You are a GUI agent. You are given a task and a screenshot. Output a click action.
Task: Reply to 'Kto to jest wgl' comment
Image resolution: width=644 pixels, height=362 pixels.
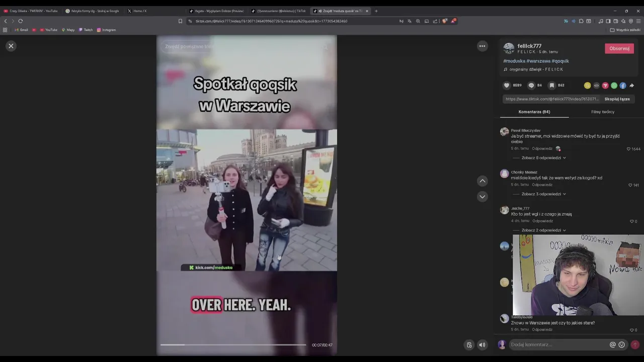tap(542, 221)
